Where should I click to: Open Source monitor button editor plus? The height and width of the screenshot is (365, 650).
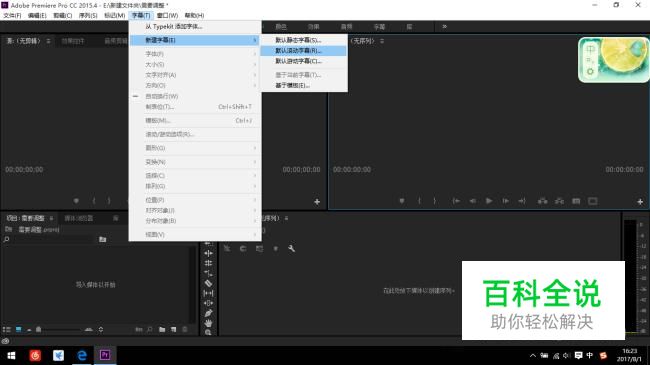317,202
